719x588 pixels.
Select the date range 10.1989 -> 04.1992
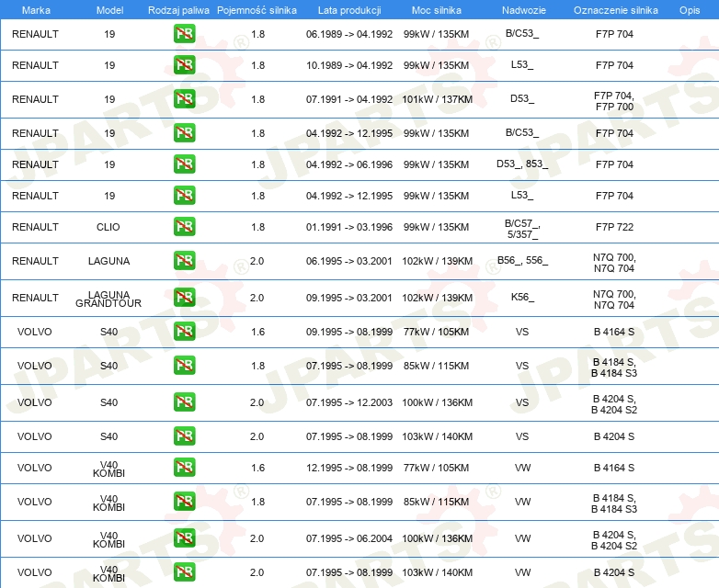point(349,65)
